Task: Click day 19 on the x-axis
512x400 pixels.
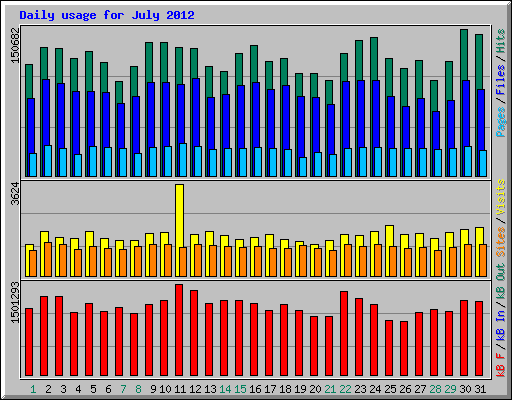Action: click(300, 389)
